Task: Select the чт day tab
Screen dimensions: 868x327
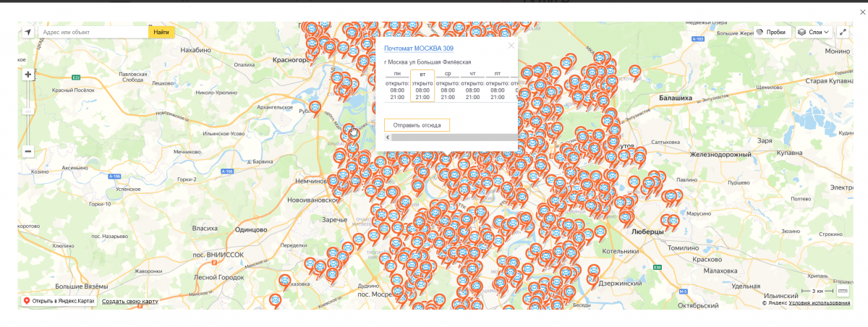Action: click(472, 74)
